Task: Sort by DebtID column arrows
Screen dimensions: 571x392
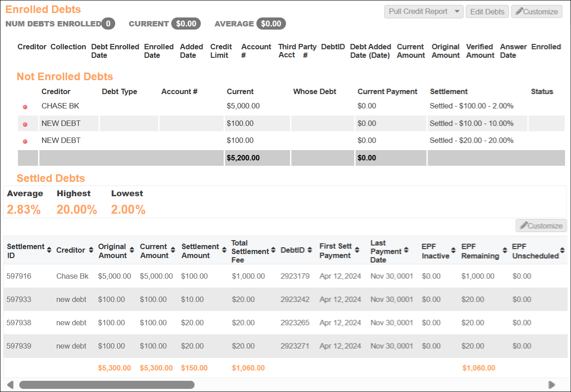Action: click(310, 250)
